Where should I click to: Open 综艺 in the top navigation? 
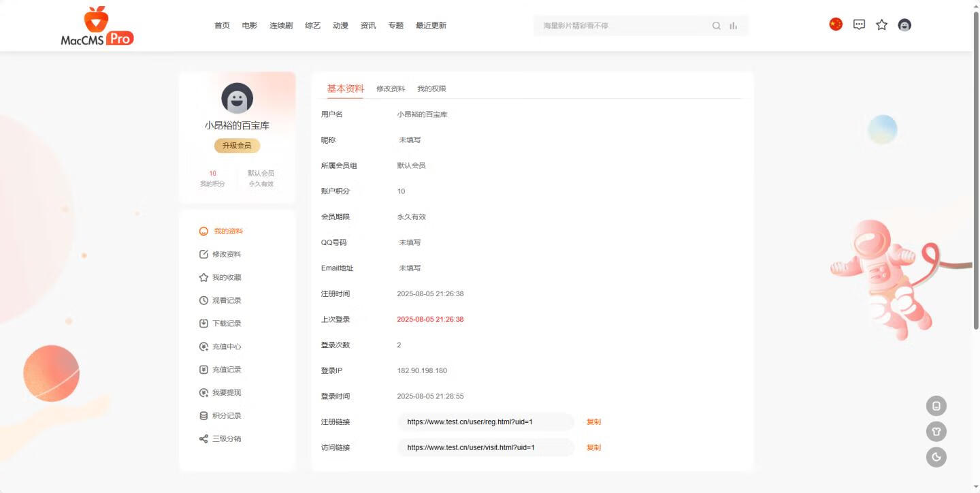[312, 25]
